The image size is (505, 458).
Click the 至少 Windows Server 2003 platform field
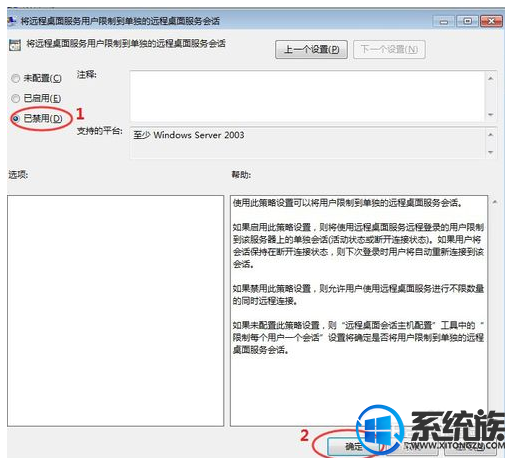(307, 143)
